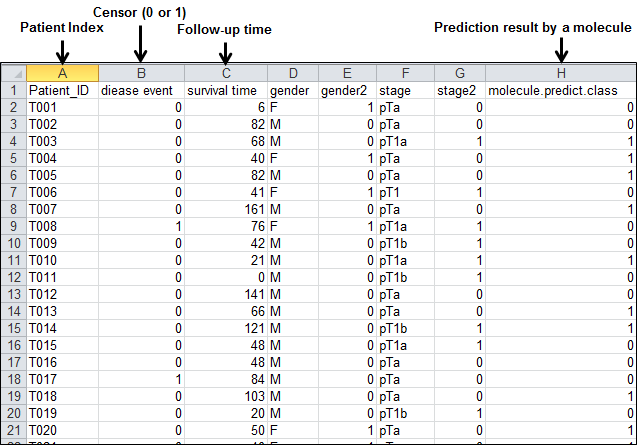Click survival time 6 in T001 row
The width and height of the screenshot is (642, 445).
click(226, 107)
